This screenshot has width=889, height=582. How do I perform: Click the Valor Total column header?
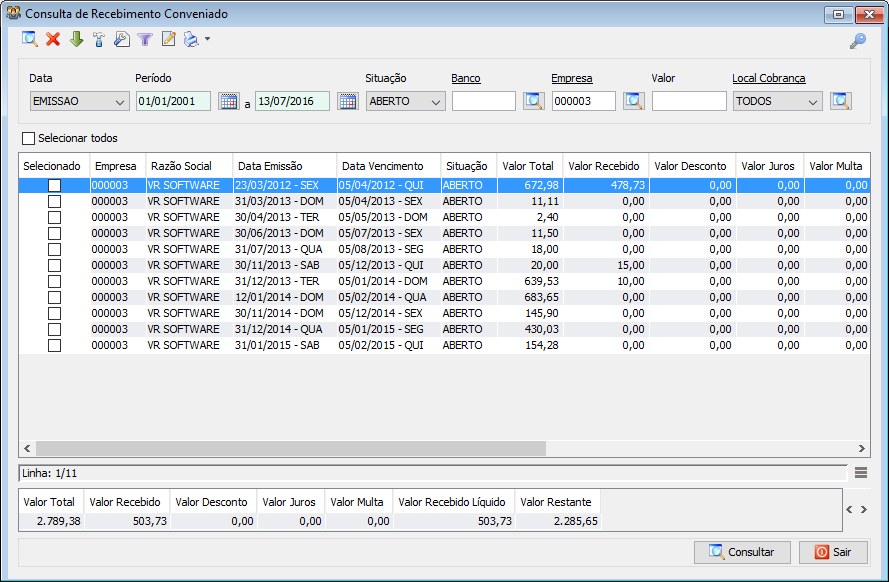[x=527, y=166]
